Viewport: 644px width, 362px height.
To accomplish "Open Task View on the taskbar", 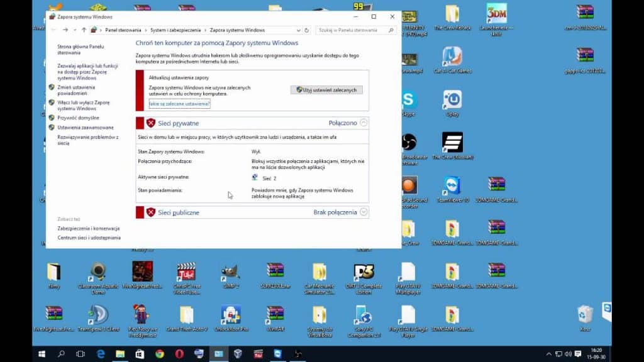I will coord(80,354).
